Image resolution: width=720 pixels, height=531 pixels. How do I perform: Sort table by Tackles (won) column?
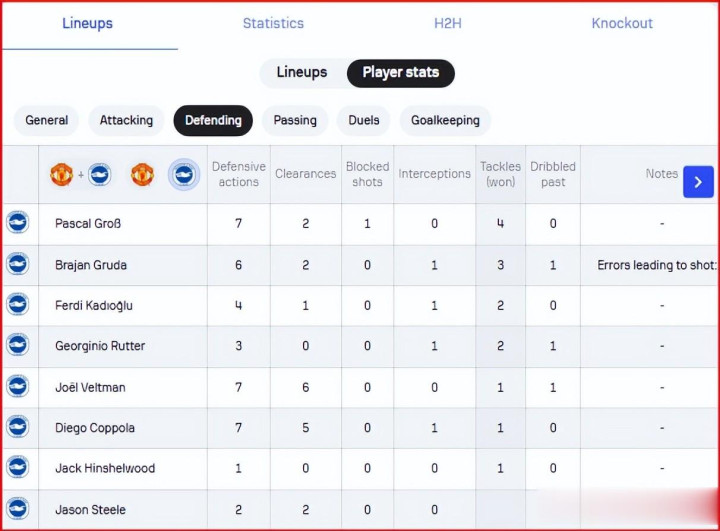[x=500, y=174]
